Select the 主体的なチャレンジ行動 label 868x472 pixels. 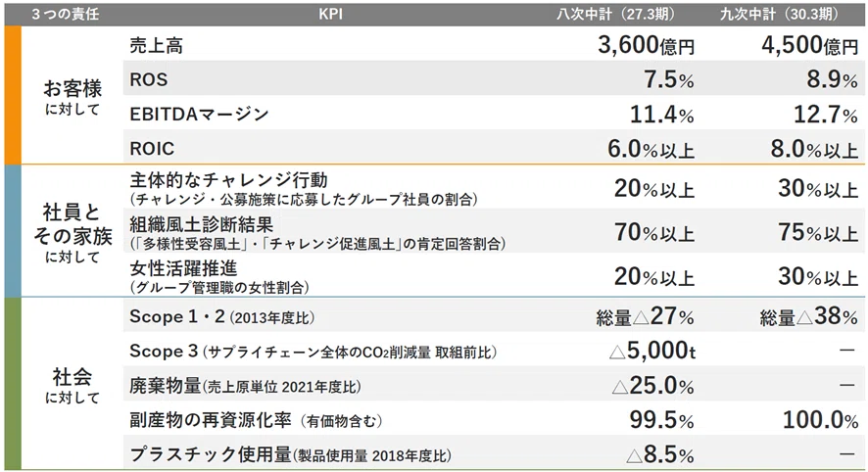point(228,180)
